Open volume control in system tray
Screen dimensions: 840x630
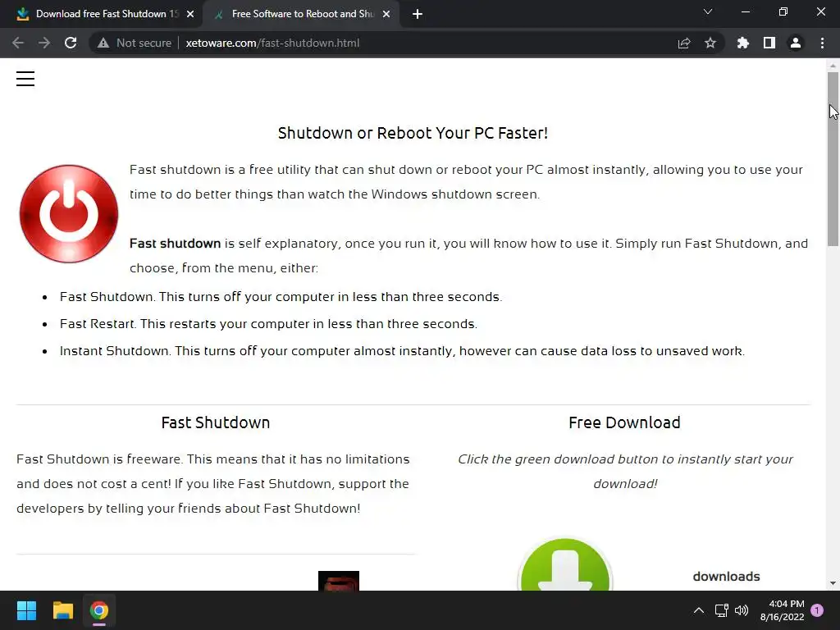(x=742, y=610)
